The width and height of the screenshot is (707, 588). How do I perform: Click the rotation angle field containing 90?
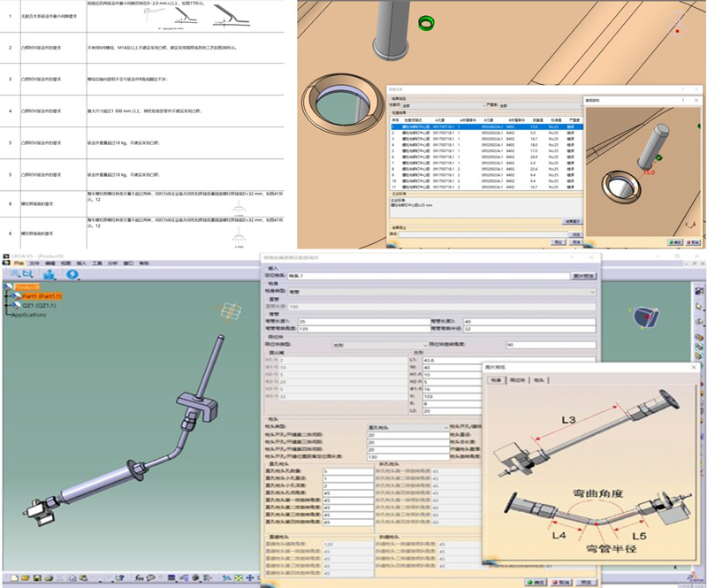pyautogui.click(x=551, y=345)
